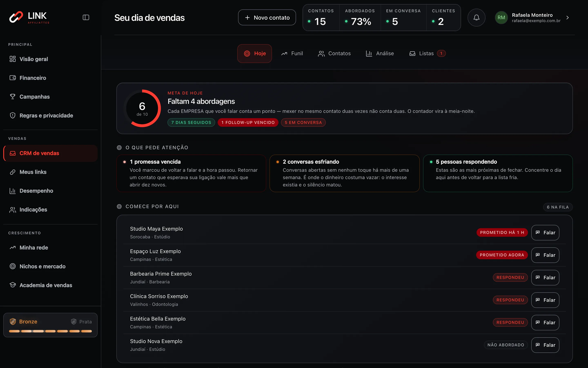The image size is (588, 368).
Task: Switch to the Hoje tab
Action: click(x=254, y=53)
